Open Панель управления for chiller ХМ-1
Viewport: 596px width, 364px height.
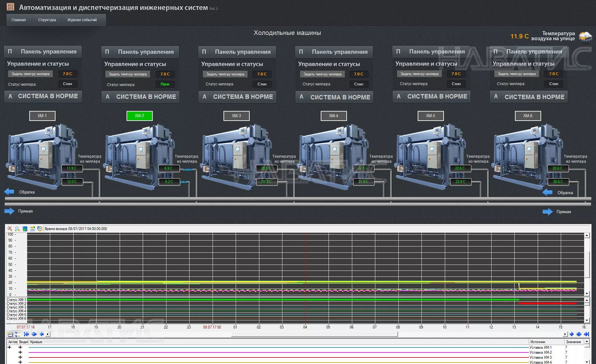[49, 51]
